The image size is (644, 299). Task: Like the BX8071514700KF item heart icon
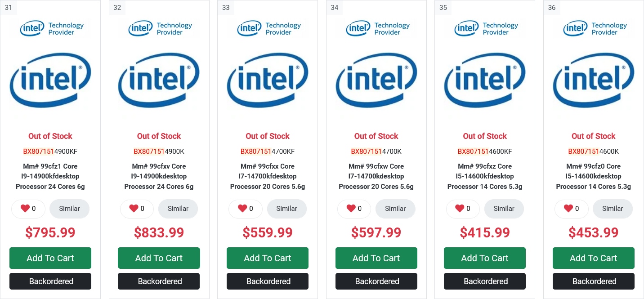242,209
